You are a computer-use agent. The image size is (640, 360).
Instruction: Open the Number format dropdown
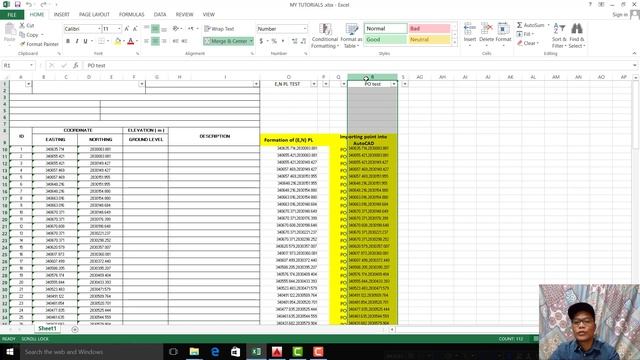(305, 29)
